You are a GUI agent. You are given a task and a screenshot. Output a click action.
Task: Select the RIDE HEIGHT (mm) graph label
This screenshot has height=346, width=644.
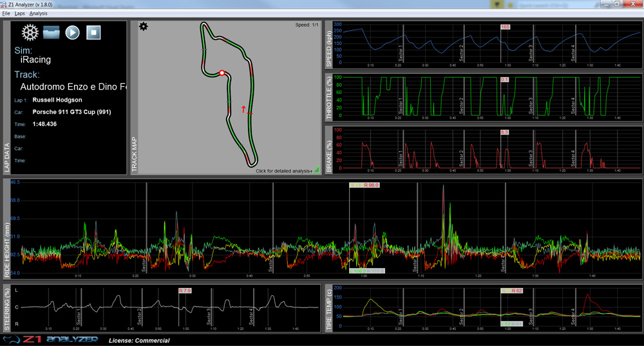(x=6, y=250)
